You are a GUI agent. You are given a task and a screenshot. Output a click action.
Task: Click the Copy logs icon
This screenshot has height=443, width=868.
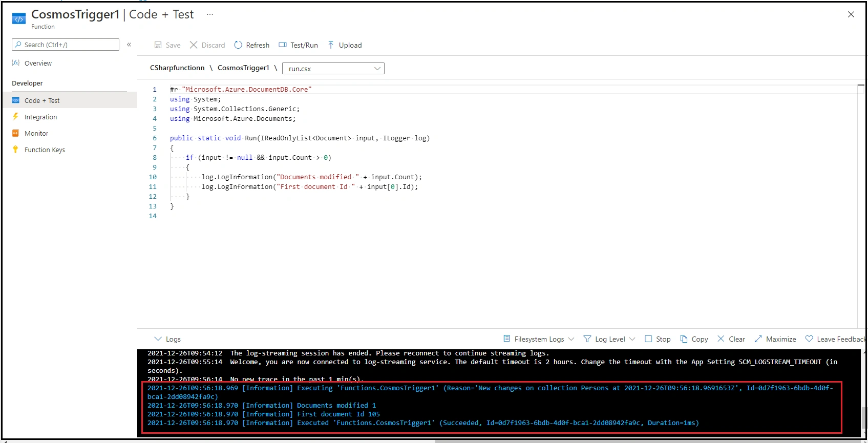[684, 339]
